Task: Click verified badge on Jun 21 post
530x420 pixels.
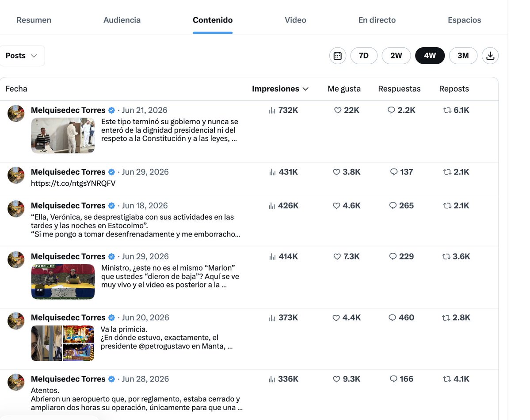Action: (x=111, y=110)
